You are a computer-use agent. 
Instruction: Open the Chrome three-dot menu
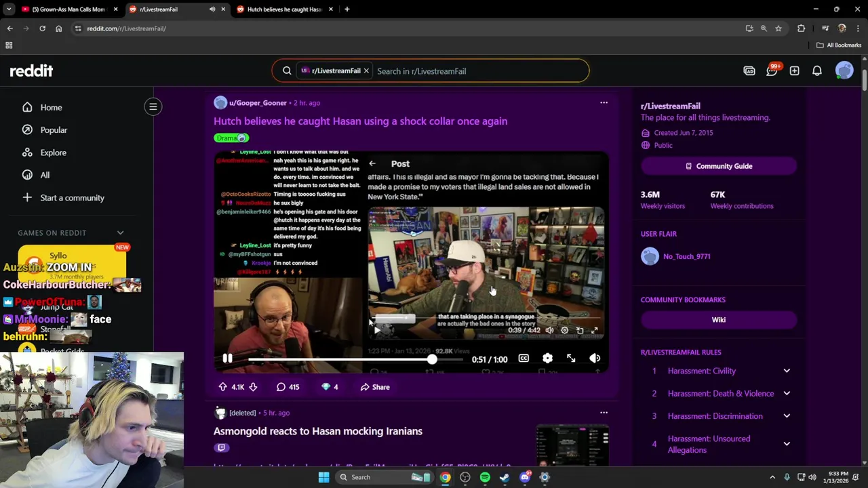859,28
